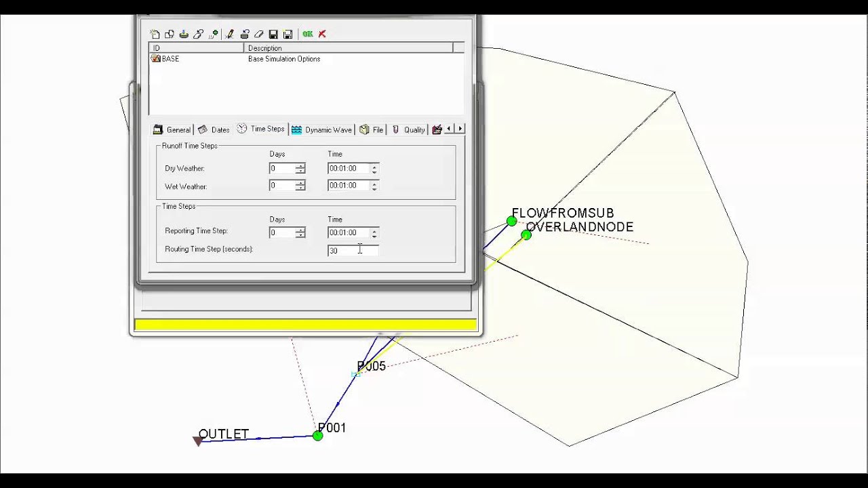
Task: Select the P001 green junction node
Action: click(x=317, y=436)
